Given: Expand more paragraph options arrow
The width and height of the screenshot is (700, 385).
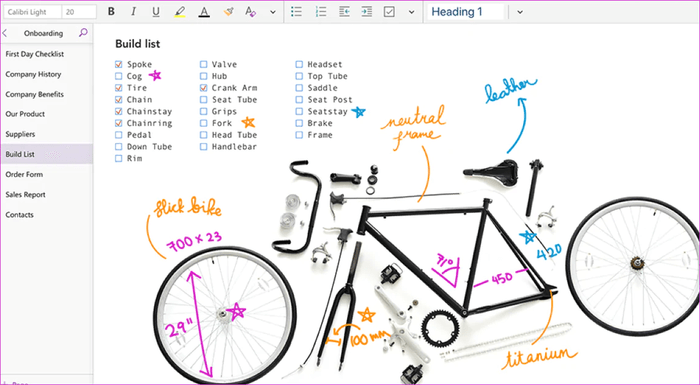Looking at the screenshot, I should (412, 13).
